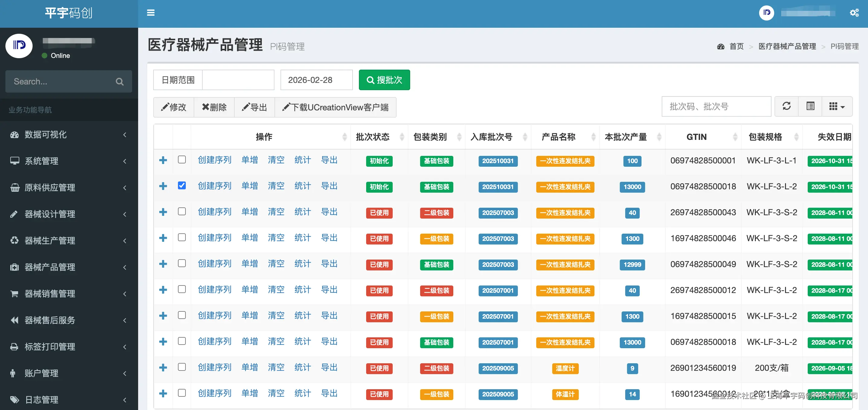Check the first row checkbox
The image size is (868, 410).
pos(182,160)
